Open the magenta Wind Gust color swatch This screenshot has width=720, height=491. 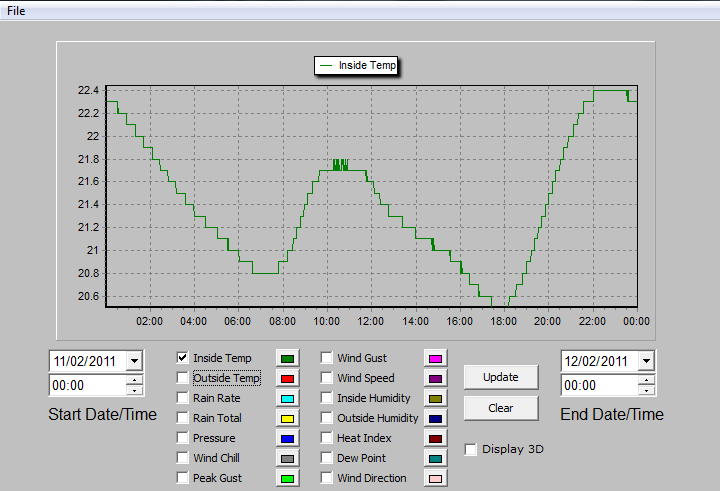[435, 359]
